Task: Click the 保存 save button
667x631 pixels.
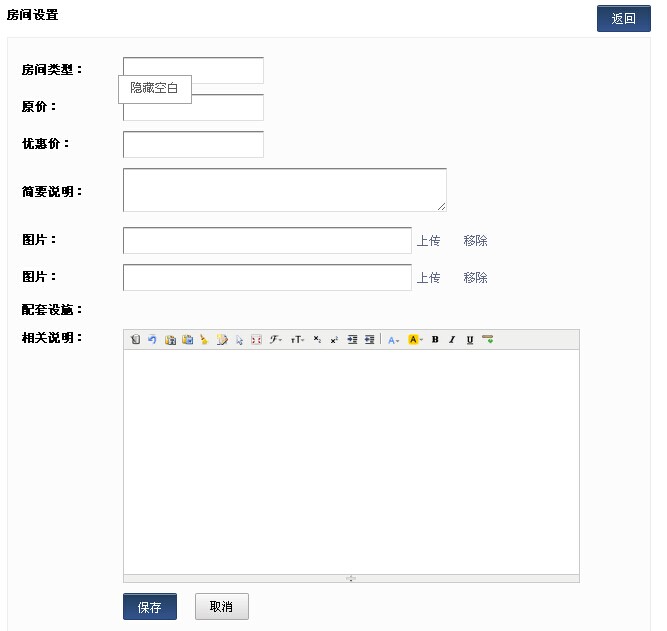Action: (x=150, y=607)
